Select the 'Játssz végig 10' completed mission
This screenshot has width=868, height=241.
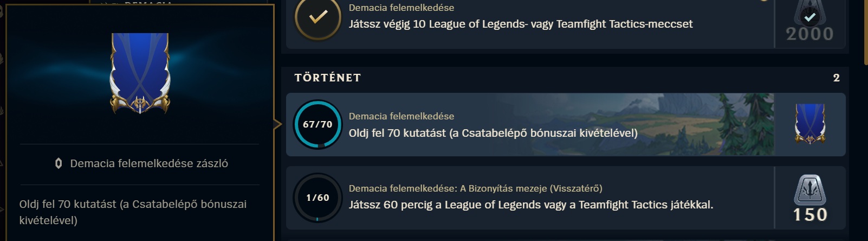coord(566,22)
